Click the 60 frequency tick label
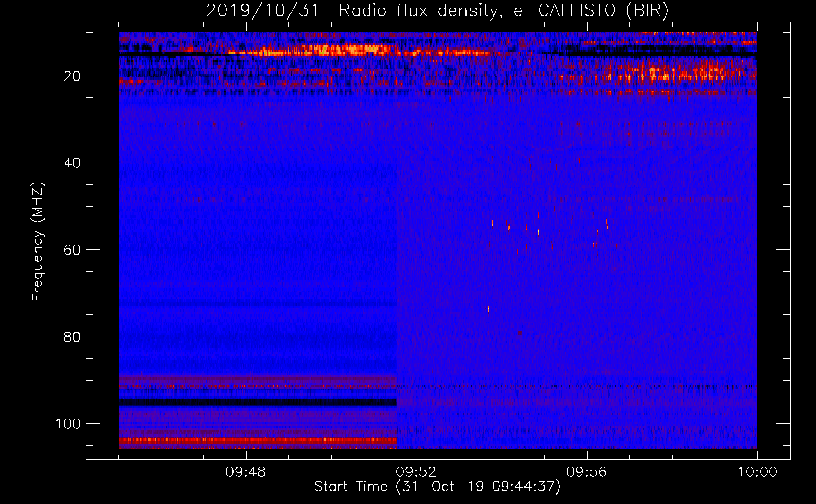 pos(72,250)
